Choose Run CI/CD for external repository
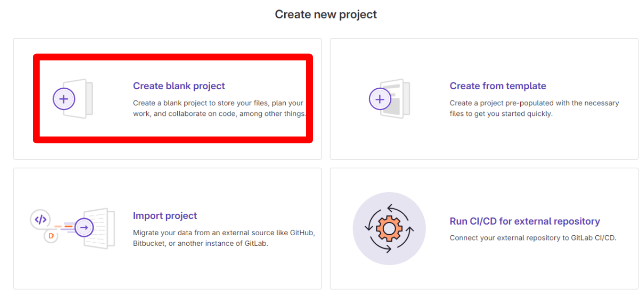644x301 pixels. tap(524, 221)
